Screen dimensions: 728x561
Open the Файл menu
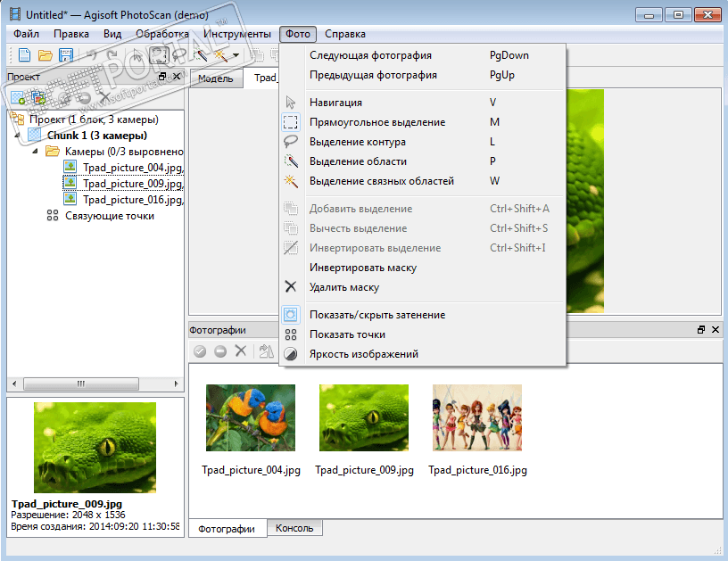(26, 34)
